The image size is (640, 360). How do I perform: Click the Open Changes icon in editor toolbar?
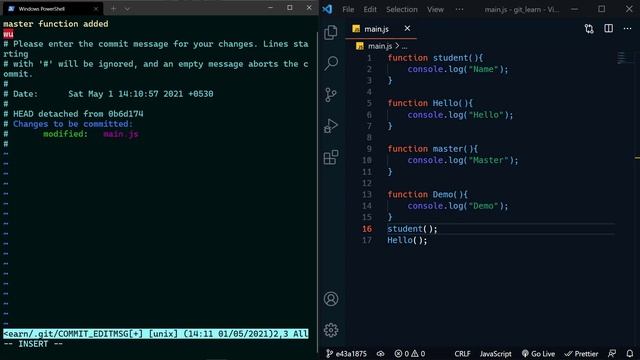coord(589,29)
